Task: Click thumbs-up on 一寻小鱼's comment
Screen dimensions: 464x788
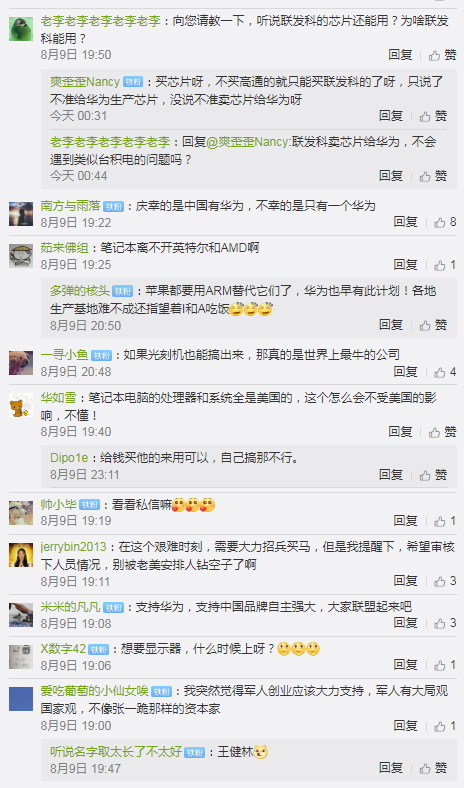Action: coord(445,371)
